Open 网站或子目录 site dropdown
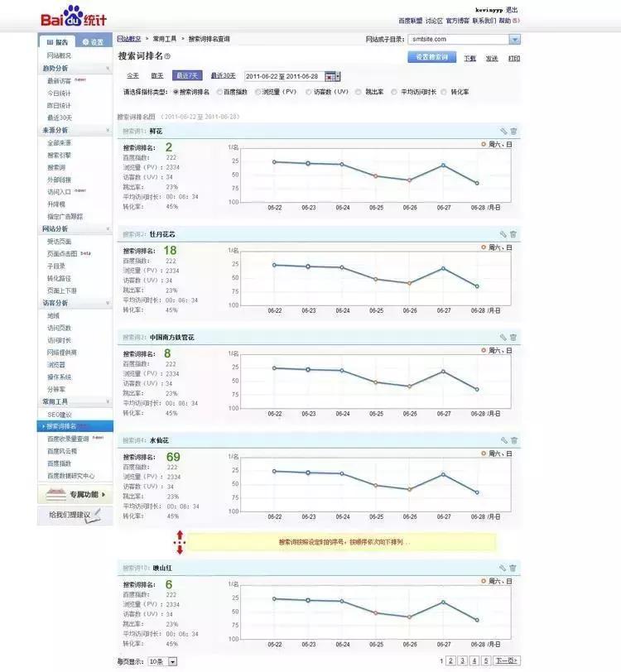 click(x=515, y=40)
